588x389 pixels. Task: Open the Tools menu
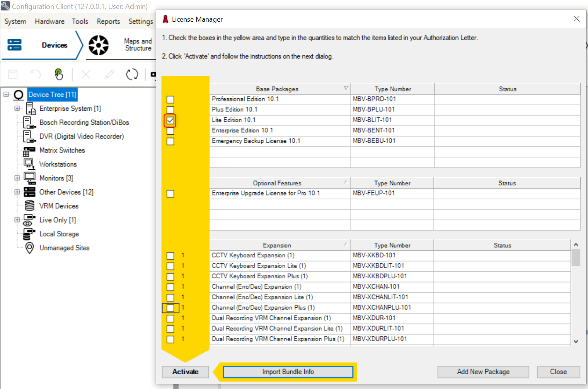(x=80, y=21)
